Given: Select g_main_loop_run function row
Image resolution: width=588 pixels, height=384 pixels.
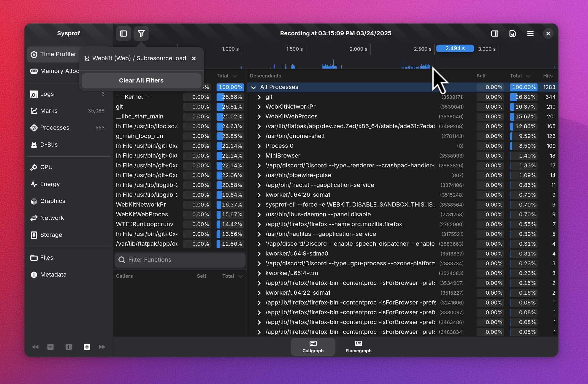Looking at the screenshot, I should (180, 136).
